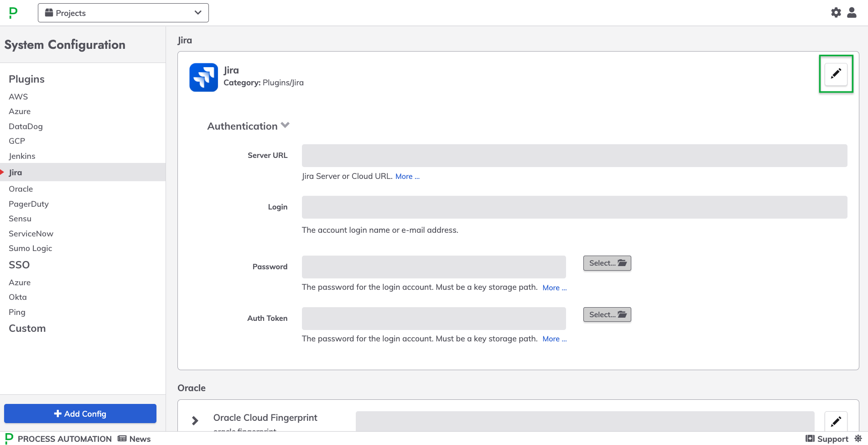The image size is (868, 445).
Task: Select Okta under SSO
Action: coord(18,297)
